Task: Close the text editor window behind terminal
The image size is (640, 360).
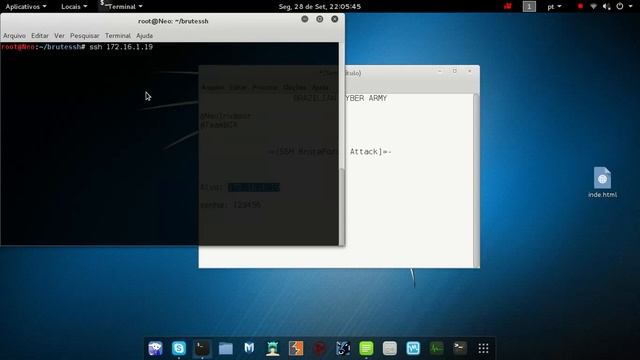Action: tap(470, 71)
